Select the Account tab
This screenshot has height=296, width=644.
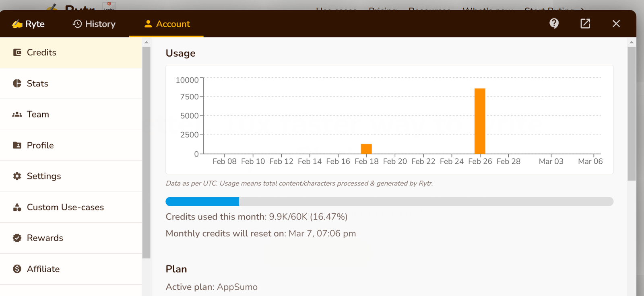point(166,24)
